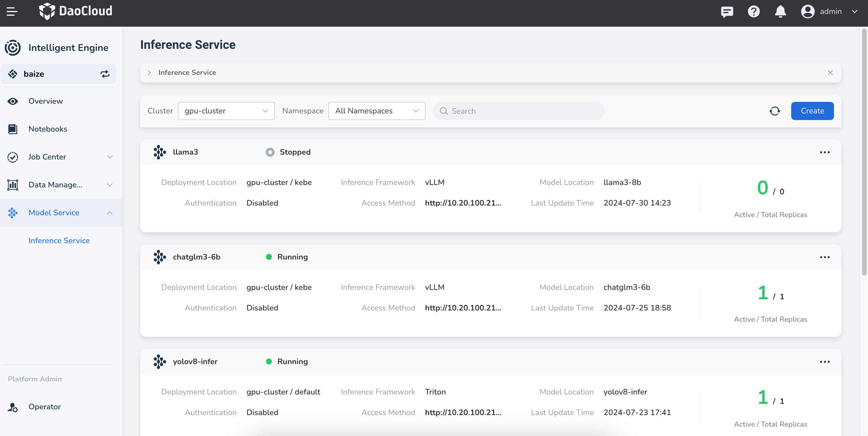868x436 pixels.
Task: Go to Notebooks in sidebar
Action: click(x=48, y=129)
